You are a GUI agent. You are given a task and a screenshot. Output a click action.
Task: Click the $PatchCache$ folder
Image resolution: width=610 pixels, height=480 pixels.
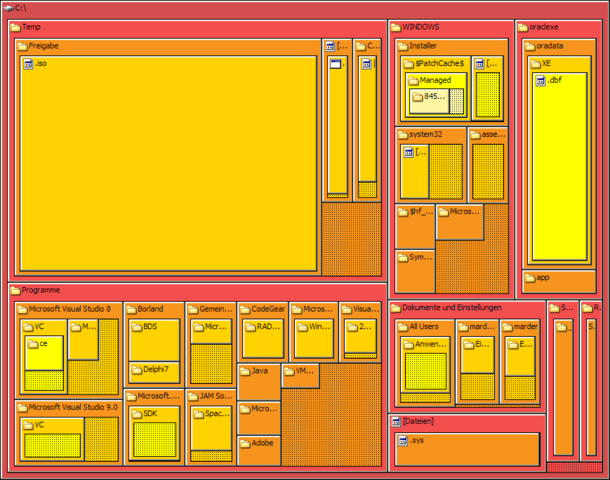(x=435, y=89)
